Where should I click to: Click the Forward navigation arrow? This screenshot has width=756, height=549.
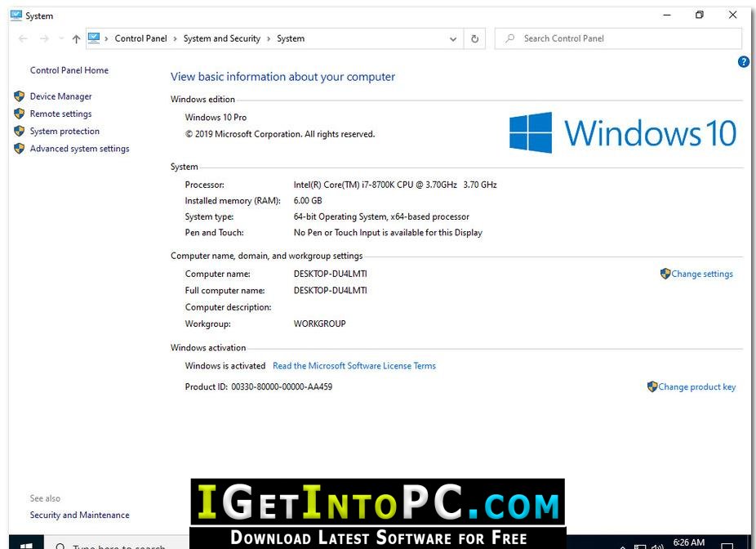pos(44,38)
